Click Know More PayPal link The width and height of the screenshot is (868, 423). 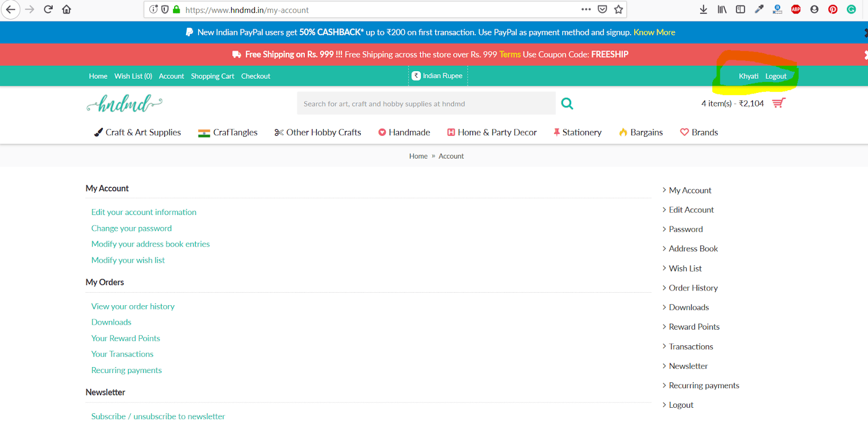654,33
